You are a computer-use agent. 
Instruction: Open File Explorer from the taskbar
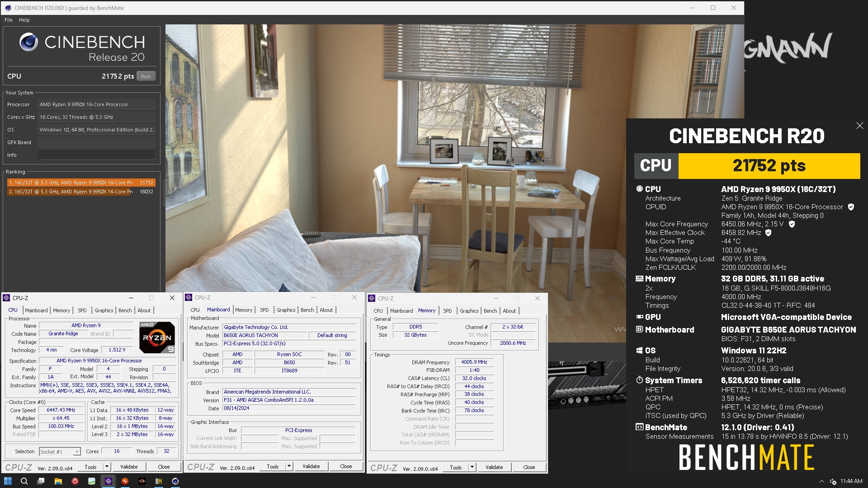[58, 481]
